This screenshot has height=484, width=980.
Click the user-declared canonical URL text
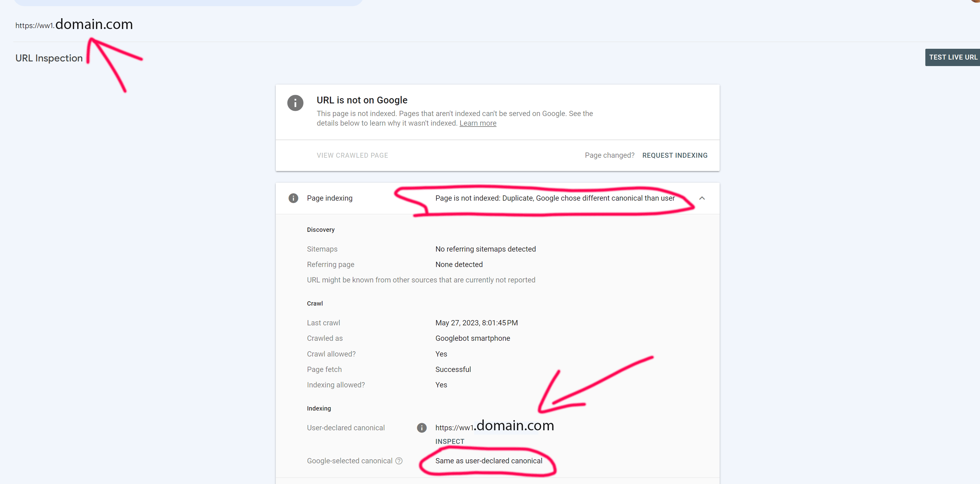coord(494,426)
